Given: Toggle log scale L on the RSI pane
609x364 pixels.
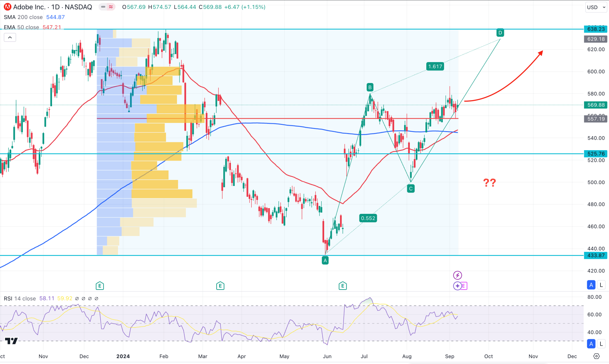Looking at the screenshot, I should click(x=601, y=344).
